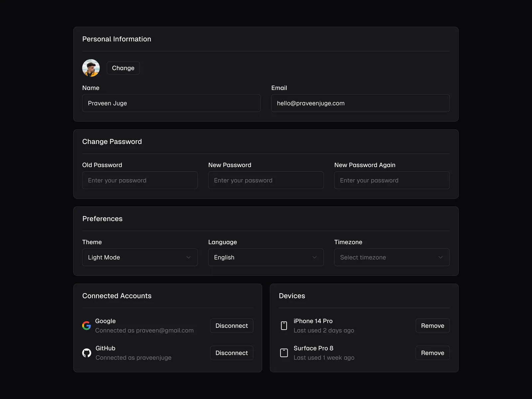Click the New Password input box

click(266, 180)
